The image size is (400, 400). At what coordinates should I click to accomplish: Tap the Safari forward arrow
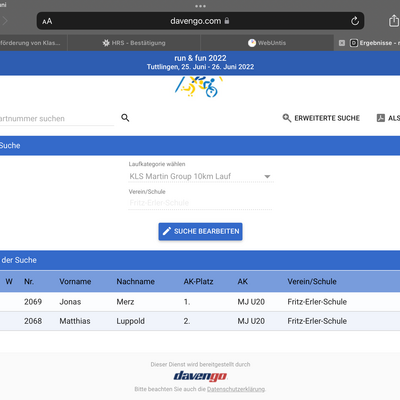5,21
